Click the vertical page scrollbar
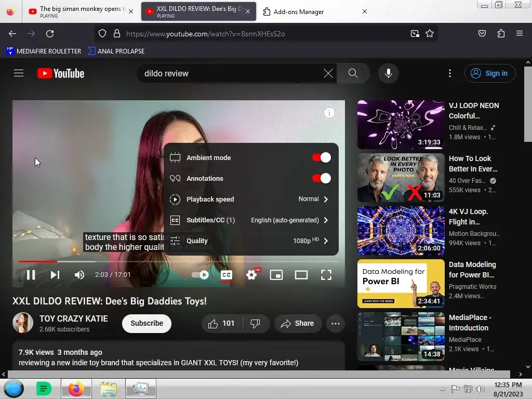Viewport: 532px width, 399px height. click(x=528, y=104)
